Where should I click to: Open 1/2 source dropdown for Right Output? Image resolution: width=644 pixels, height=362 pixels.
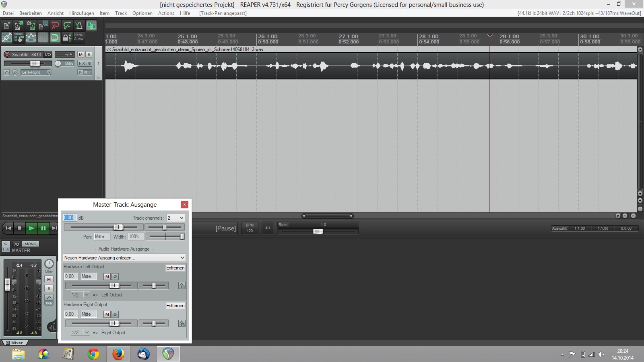click(x=80, y=333)
